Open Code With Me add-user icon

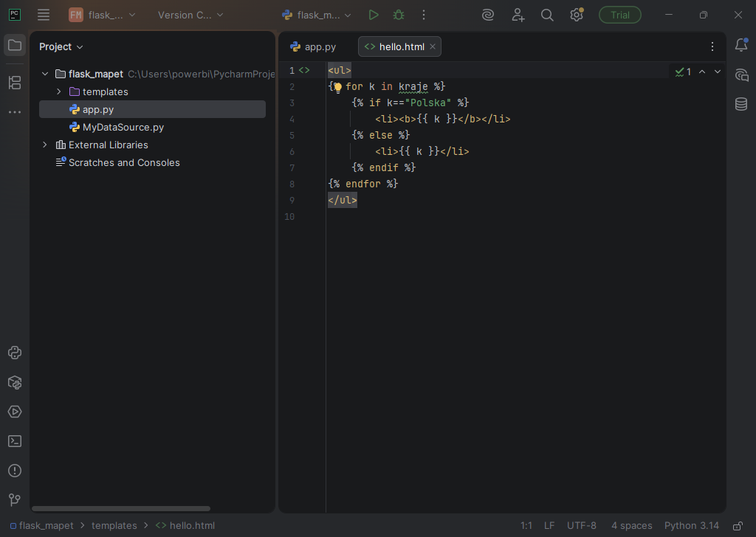pos(518,15)
